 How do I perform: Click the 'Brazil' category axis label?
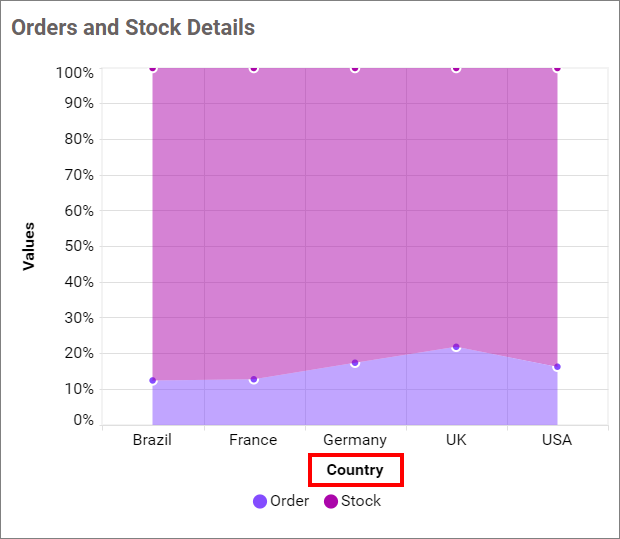click(x=153, y=440)
